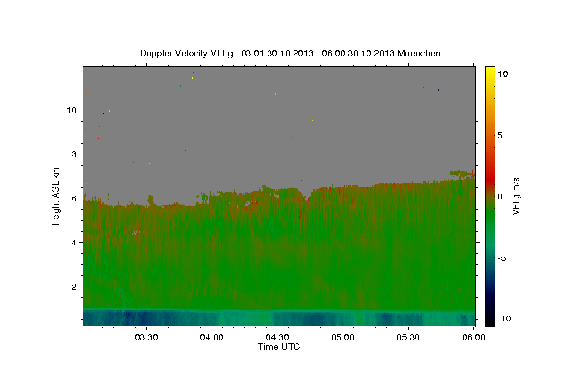Click the 'Time UTC' axis label
The image size is (588, 392).
tap(279, 347)
